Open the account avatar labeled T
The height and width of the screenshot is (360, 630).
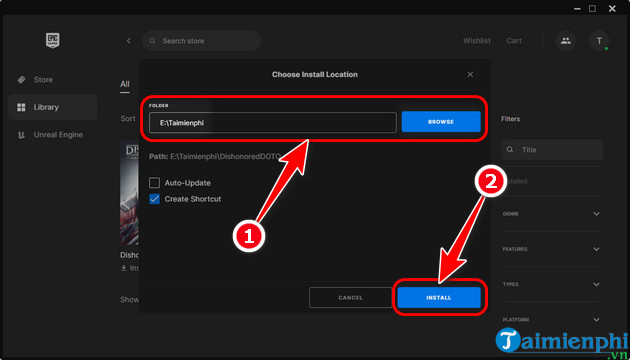(x=599, y=41)
